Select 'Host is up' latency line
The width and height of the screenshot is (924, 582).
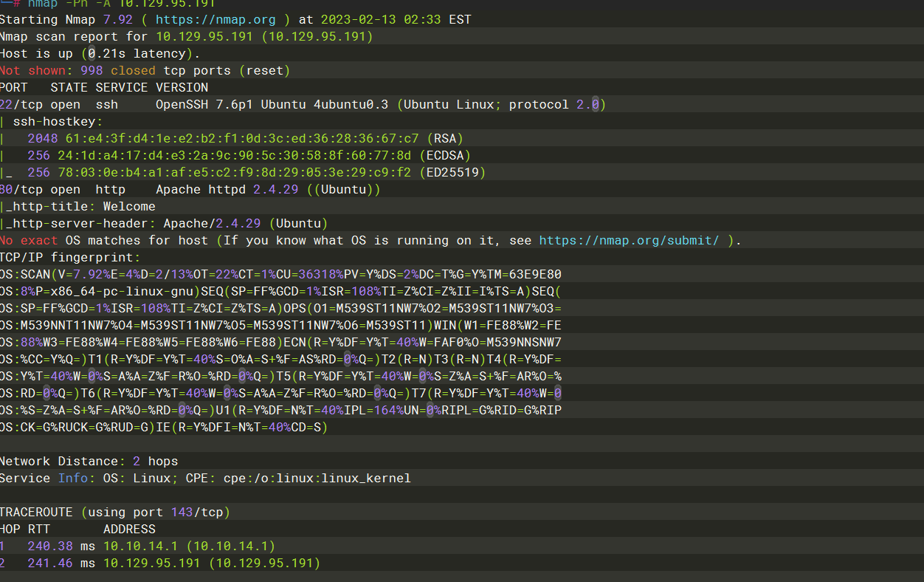(100, 53)
